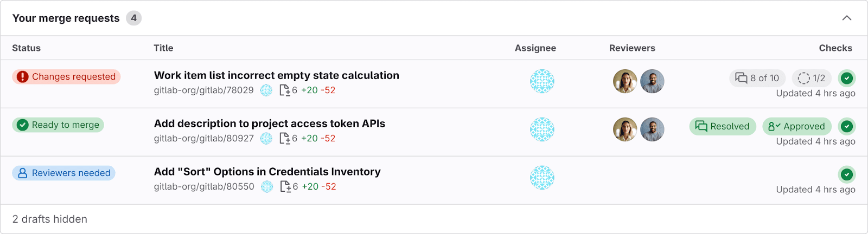The height and width of the screenshot is (234, 868).
Task: Click the 1/2 approvals badge
Action: 812,78
